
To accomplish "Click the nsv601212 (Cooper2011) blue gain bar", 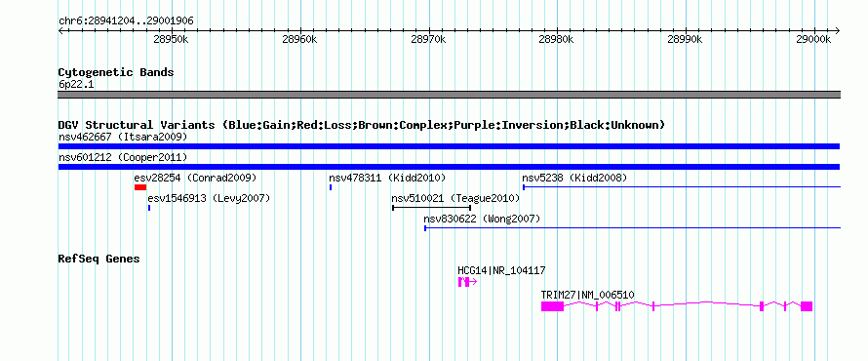I will click(449, 167).
